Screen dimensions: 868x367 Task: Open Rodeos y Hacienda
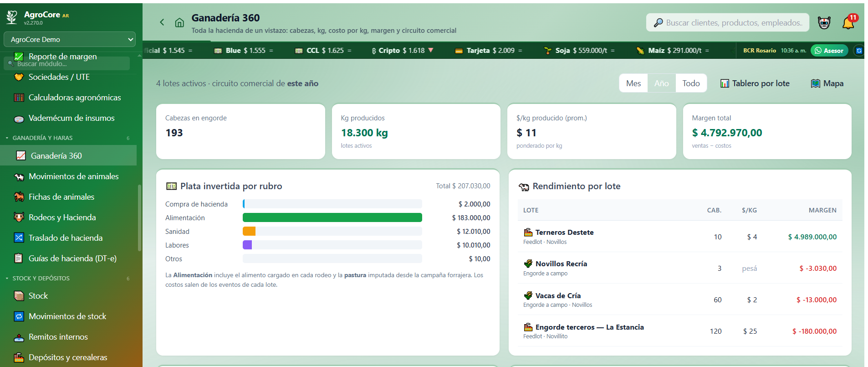coord(68,217)
